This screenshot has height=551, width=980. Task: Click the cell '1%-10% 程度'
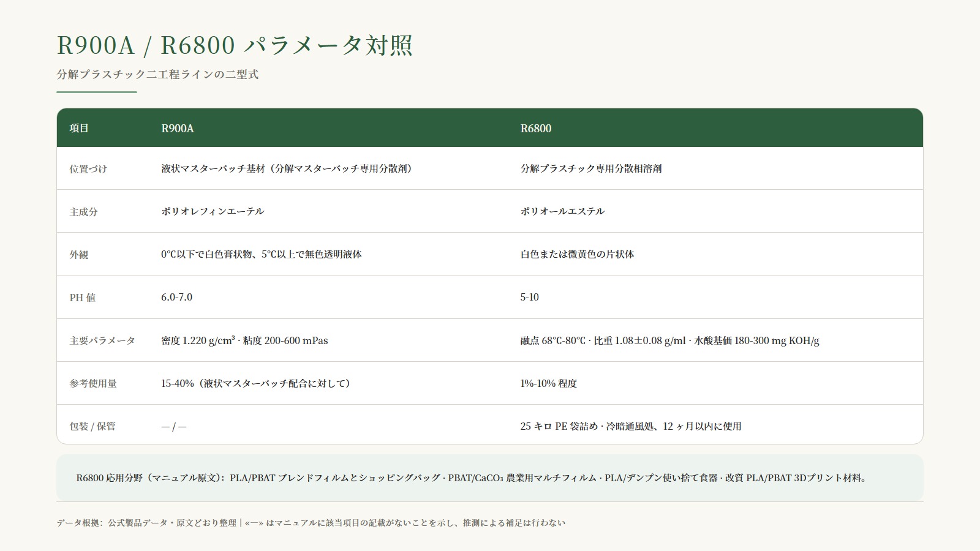coord(548,383)
